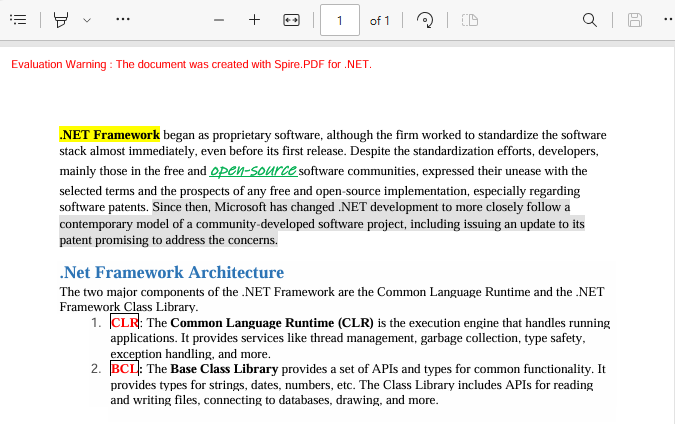This screenshot has width=675, height=424.
Task: Click the page number input field
Action: (340, 20)
